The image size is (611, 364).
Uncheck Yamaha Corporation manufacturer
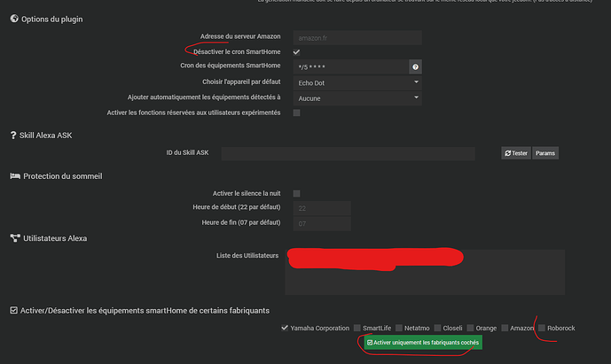tap(285, 328)
